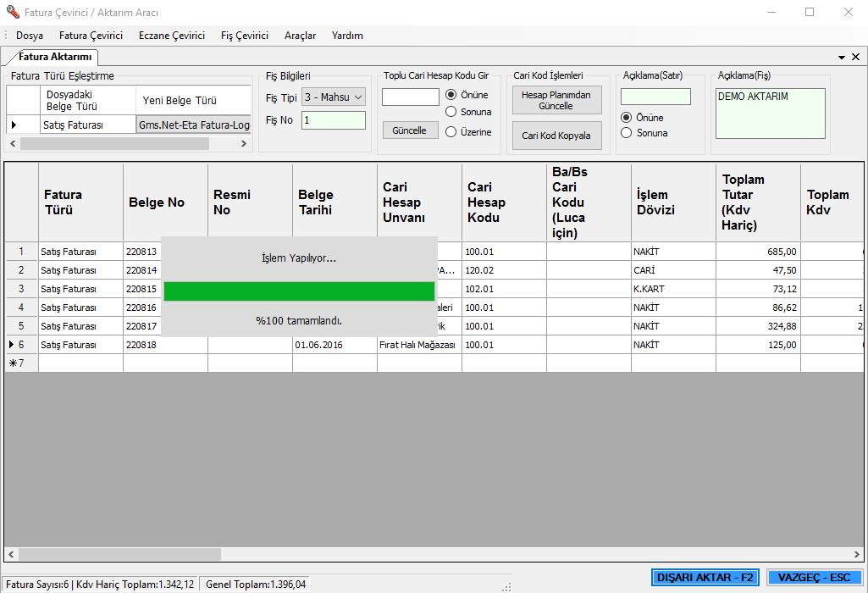The image size is (868, 593).
Task: Open the Araçlar menu
Action: [300, 36]
